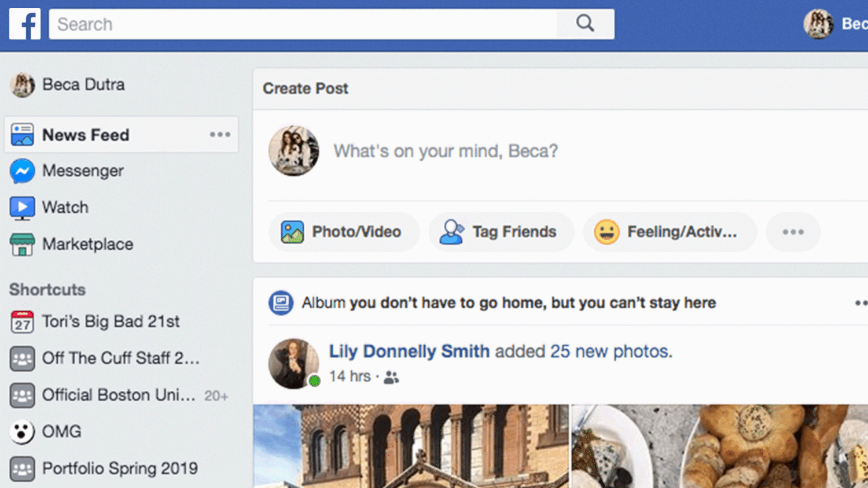Open the pastries photo thumbnail
The width and height of the screenshot is (868, 488).
(720, 446)
